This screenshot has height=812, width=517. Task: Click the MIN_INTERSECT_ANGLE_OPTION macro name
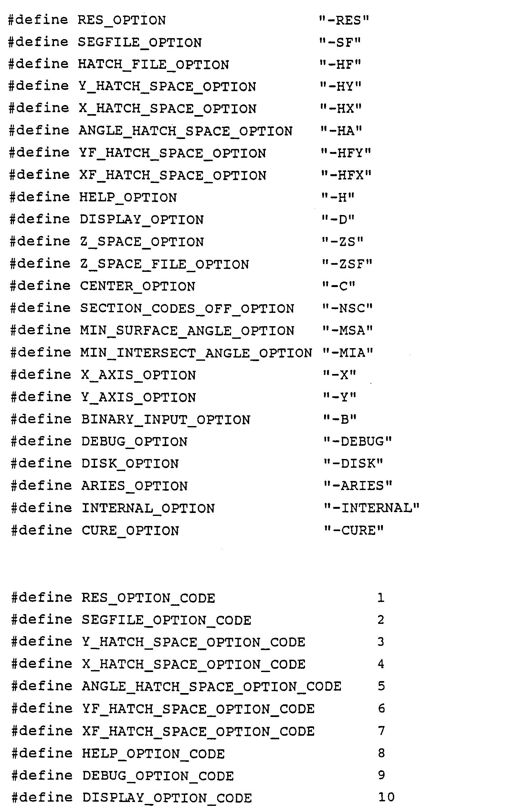point(196,353)
